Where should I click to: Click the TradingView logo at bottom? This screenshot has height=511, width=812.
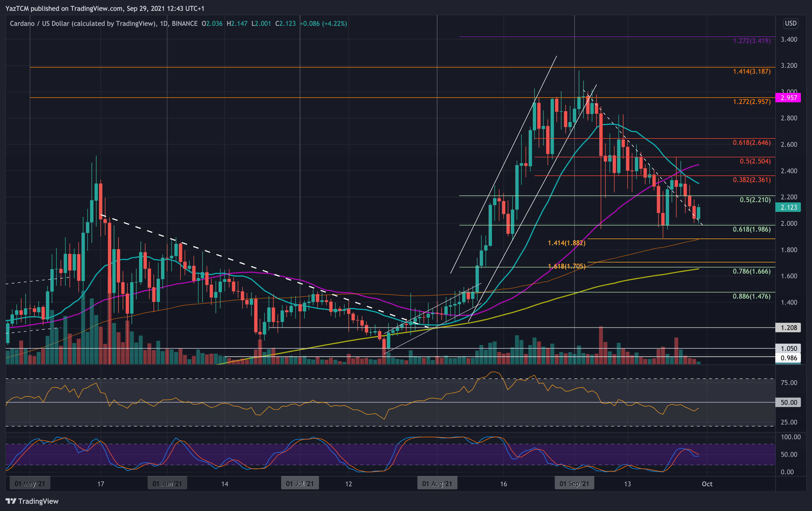(32, 501)
